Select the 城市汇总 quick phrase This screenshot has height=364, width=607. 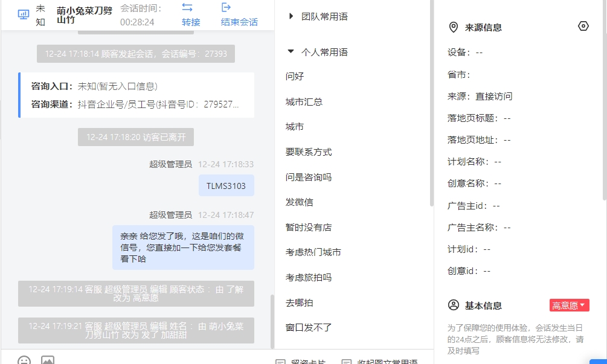(x=304, y=102)
